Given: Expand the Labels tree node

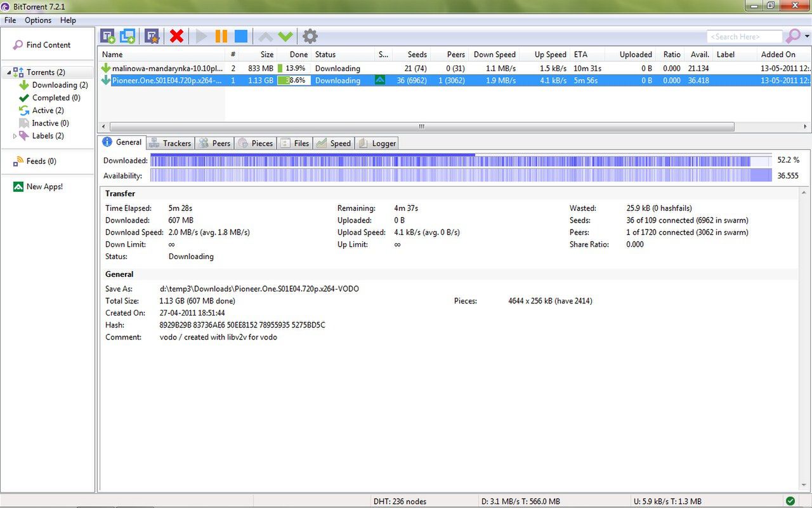Looking at the screenshot, I should tap(15, 136).
